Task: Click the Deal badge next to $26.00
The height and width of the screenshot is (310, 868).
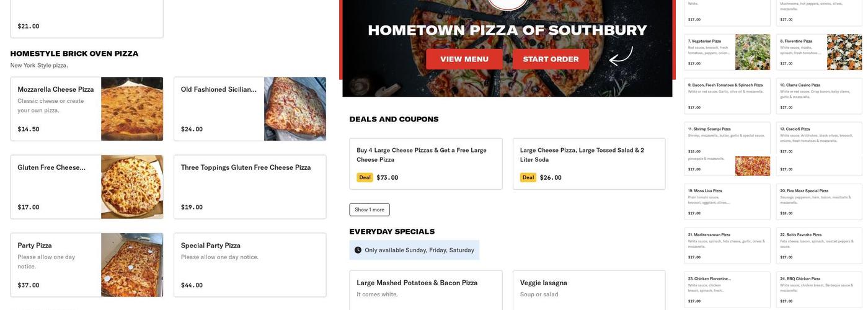Action: [x=528, y=178]
